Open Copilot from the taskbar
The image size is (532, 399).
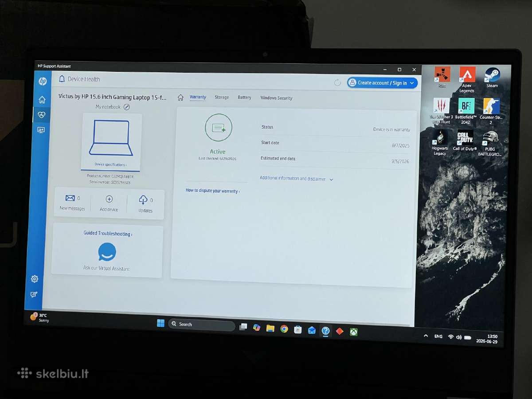tap(257, 327)
